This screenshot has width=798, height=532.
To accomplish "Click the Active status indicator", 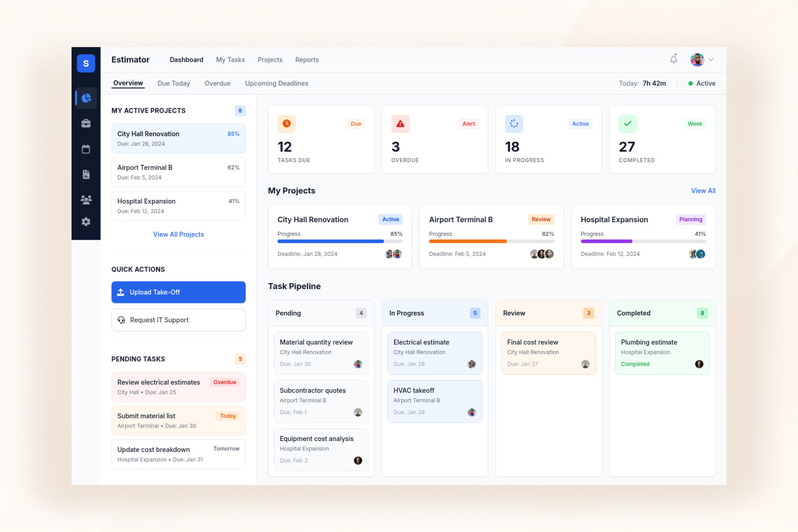I will (701, 84).
